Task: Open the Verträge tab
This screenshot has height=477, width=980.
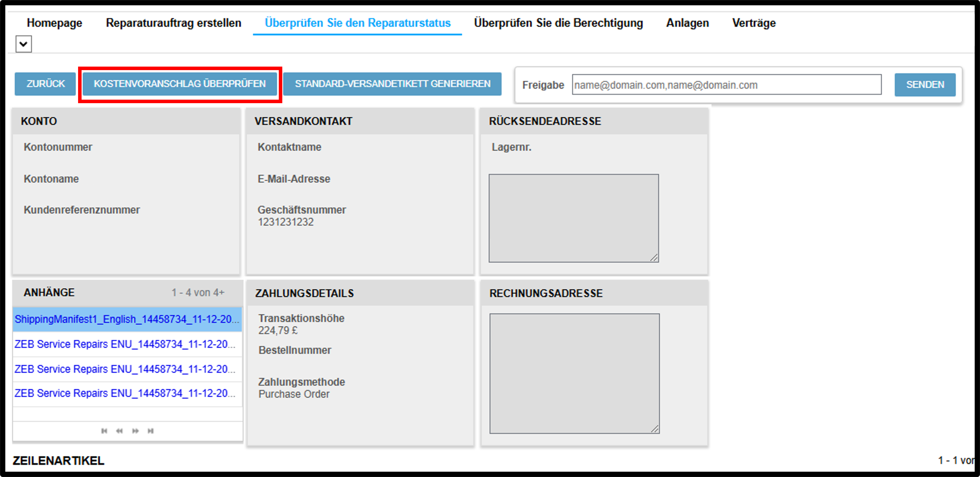Action: 754,23
